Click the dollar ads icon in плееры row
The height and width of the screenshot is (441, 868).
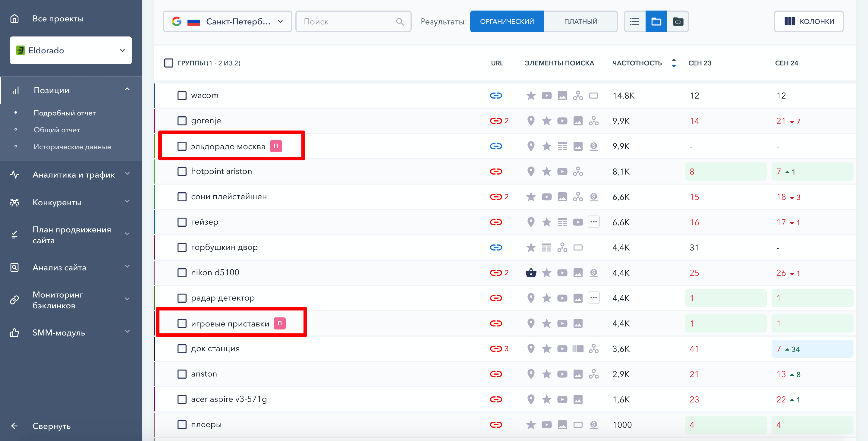click(x=593, y=425)
